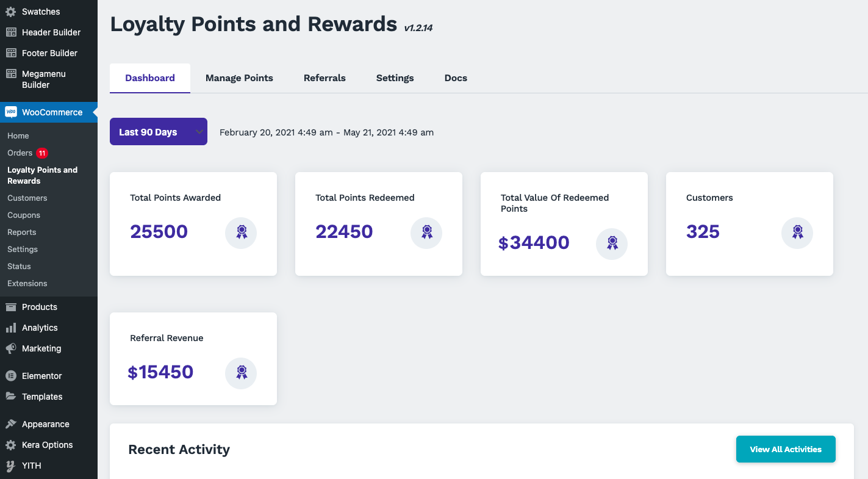Click the WooCommerce logo icon
Image resolution: width=868 pixels, height=479 pixels.
tap(11, 112)
